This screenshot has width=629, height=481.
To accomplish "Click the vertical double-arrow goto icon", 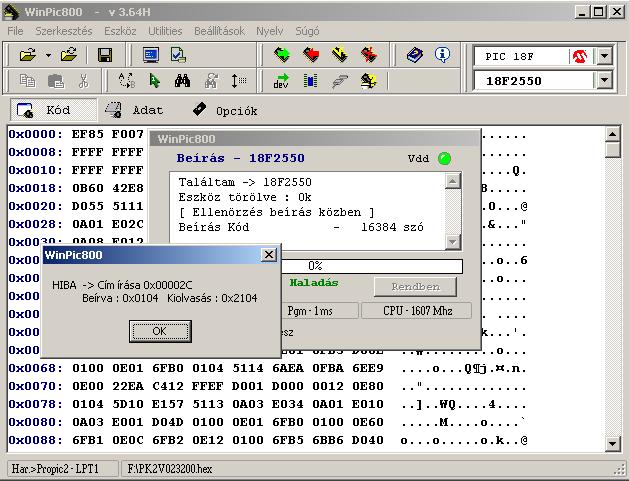I will click(239, 81).
